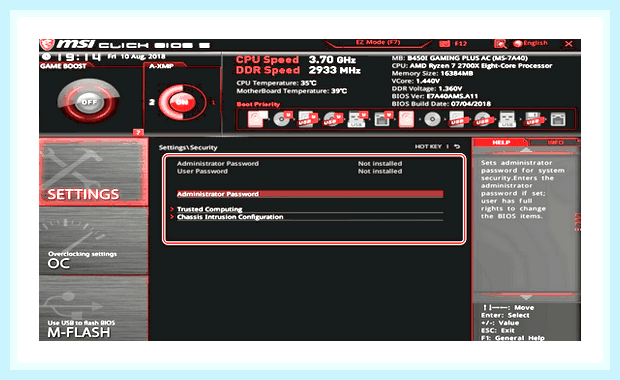Close the BIOS setup with the X

(x=569, y=43)
